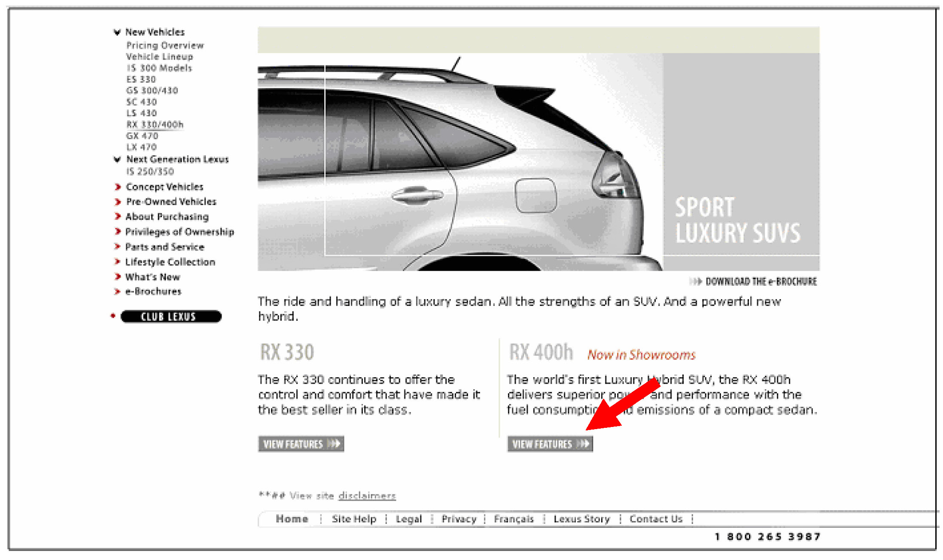Open the site disclaimers link
943x560 pixels.
click(367, 496)
